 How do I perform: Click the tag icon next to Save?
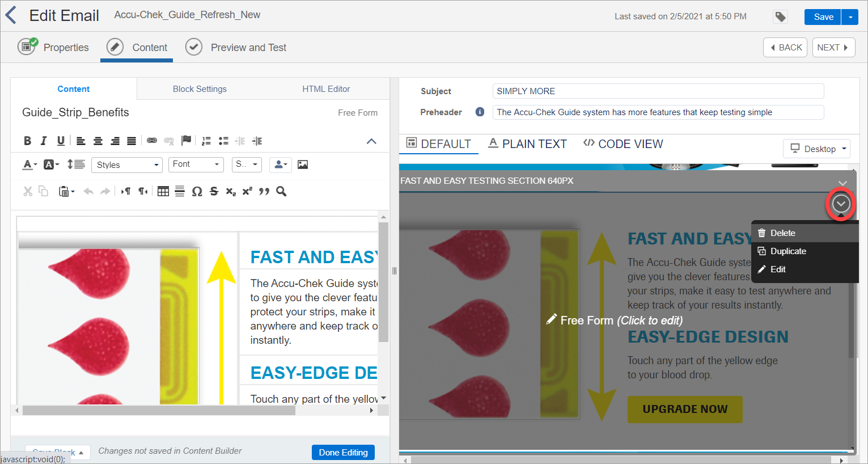(x=781, y=17)
